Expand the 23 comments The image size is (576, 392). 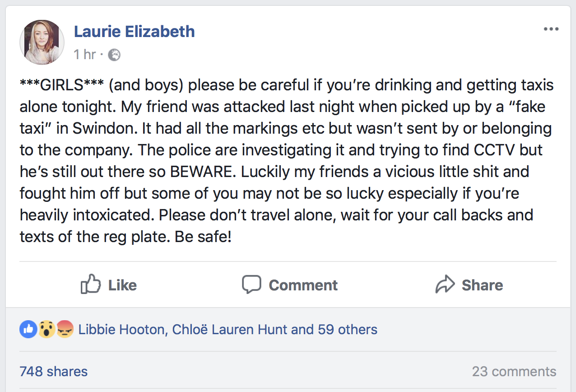click(514, 372)
